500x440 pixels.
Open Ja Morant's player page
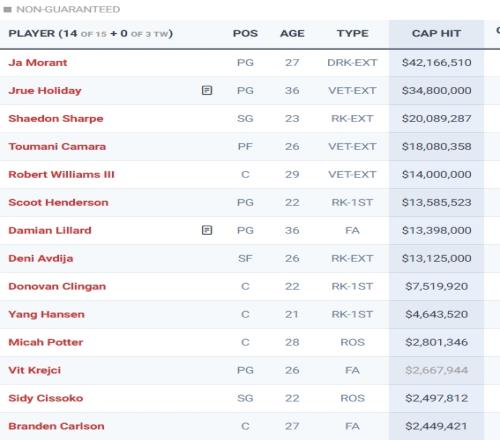click(38, 62)
